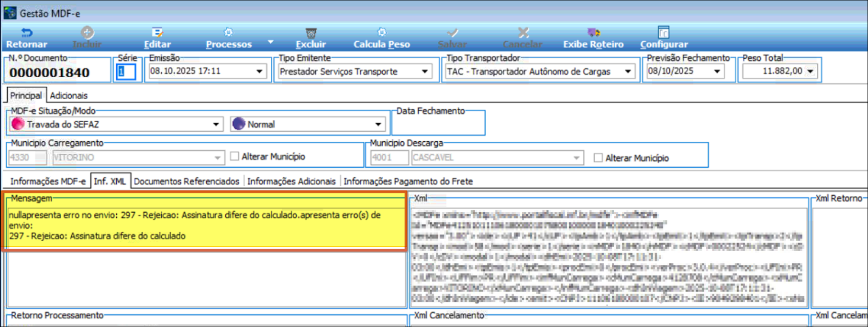Click the Série input field
The image size is (868, 327).
pos(126,72)
